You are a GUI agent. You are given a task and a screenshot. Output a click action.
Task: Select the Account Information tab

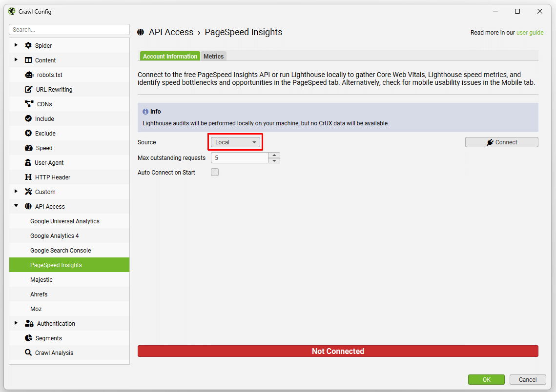(x=169, y=56)
